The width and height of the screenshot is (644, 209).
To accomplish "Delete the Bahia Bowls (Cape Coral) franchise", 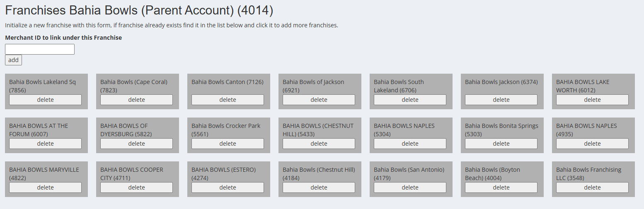I will [x=136, y=100].
